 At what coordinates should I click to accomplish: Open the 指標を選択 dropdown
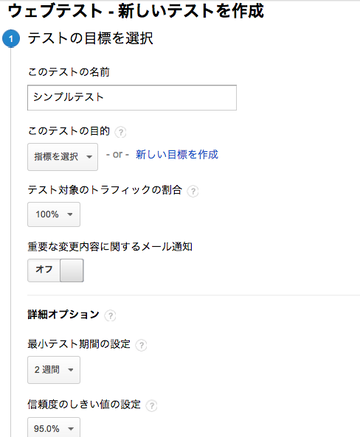63,157
